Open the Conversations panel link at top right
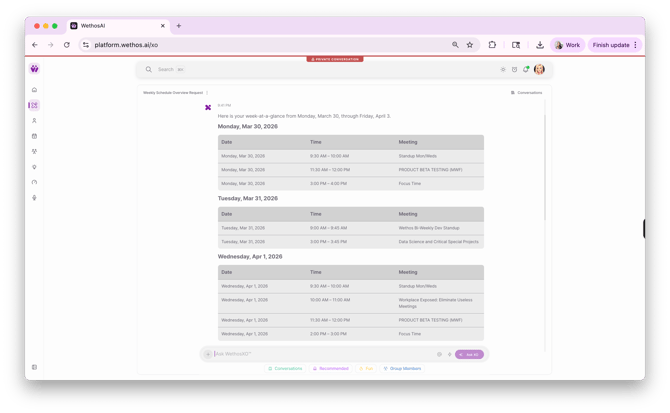Image resolution: width=670 pixels, height=413 pixels. 527,93
